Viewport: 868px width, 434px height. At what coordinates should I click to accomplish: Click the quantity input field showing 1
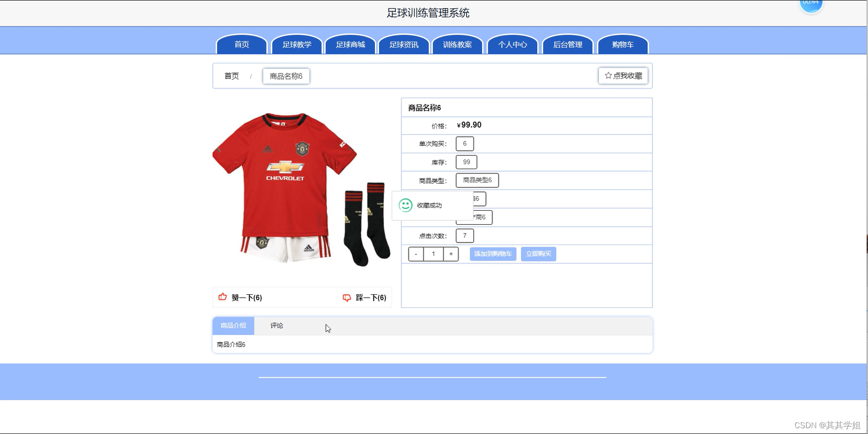pos(433,254)
